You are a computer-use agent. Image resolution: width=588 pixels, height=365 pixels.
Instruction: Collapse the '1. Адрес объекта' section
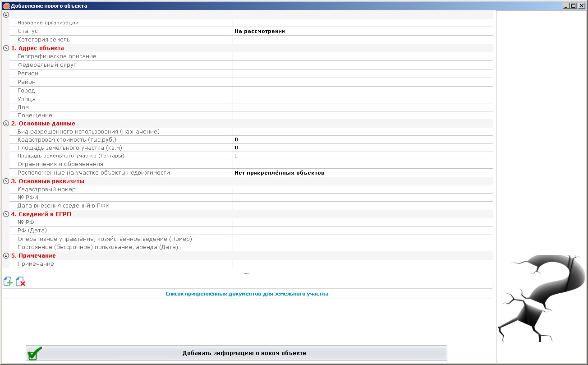6,48
